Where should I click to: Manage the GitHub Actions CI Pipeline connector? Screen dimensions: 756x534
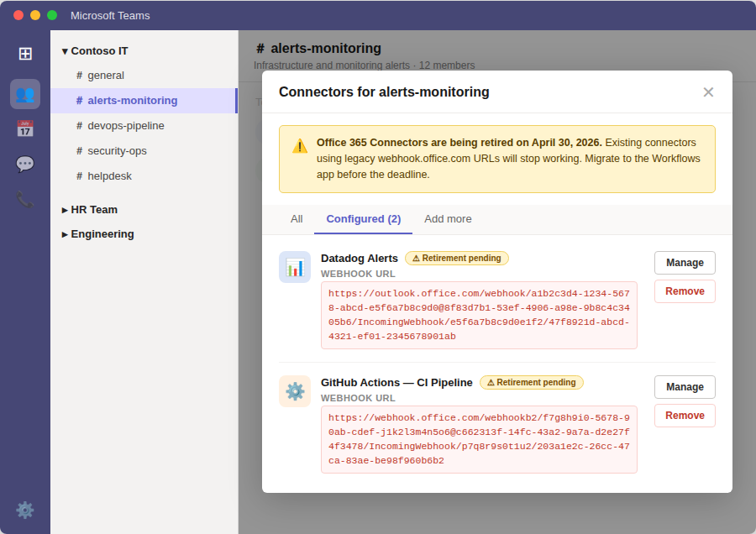(x=685, y=387)
